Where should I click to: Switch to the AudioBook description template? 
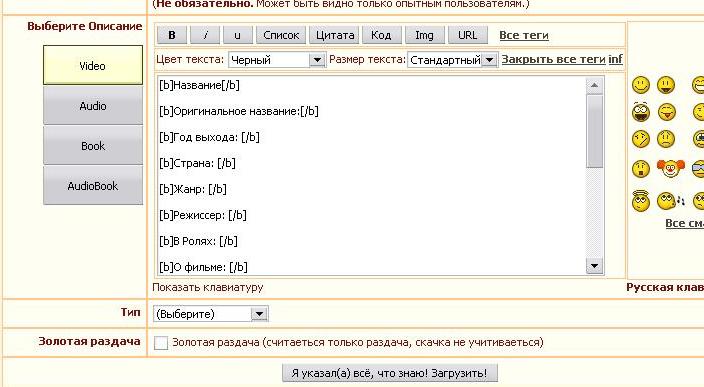(x=93, y=185)
